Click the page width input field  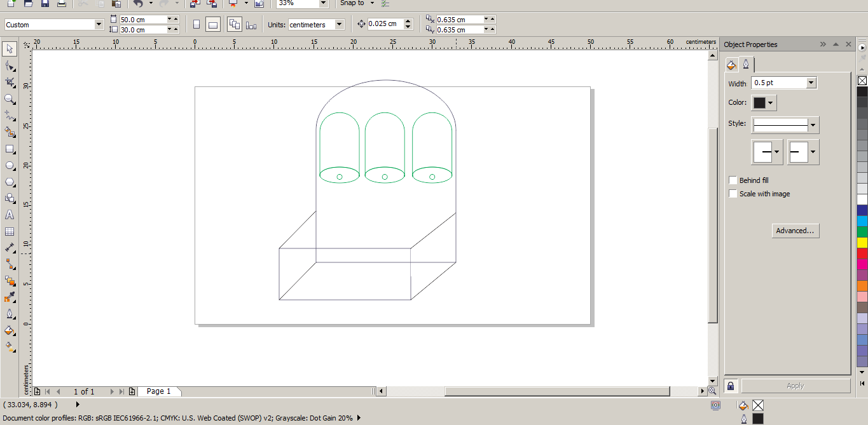142,20
